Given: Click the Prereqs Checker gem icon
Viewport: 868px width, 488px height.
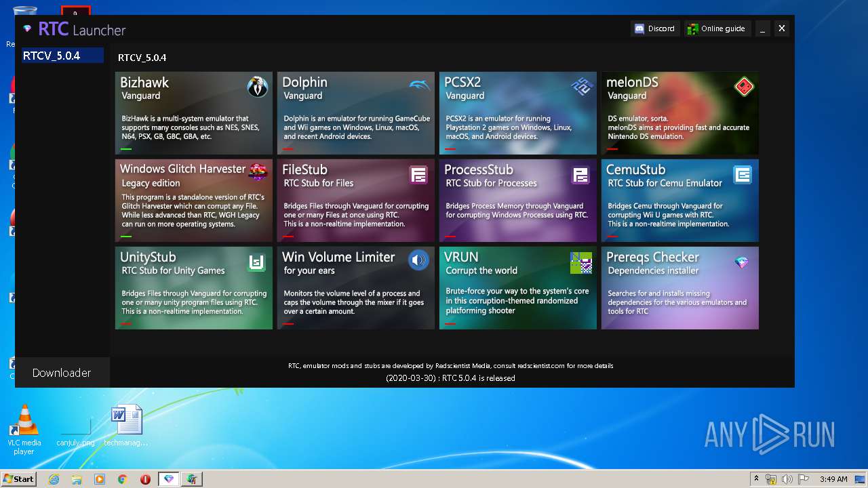Looking at the screenshot, I should (x=742, y=262).
